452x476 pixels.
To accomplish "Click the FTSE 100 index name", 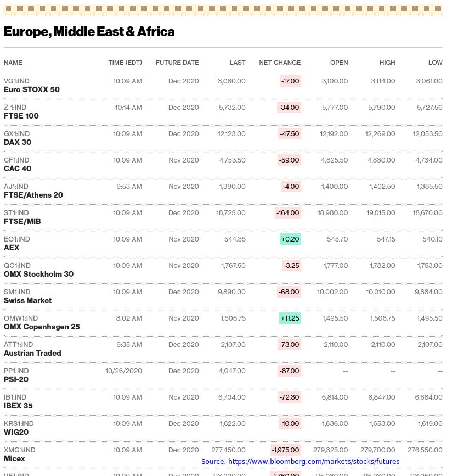I will 21,116.
